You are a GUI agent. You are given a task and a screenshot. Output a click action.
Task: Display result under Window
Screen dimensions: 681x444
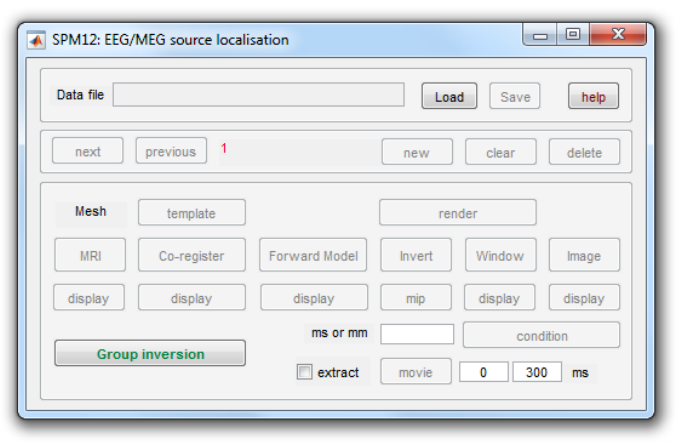coord(499,298)
